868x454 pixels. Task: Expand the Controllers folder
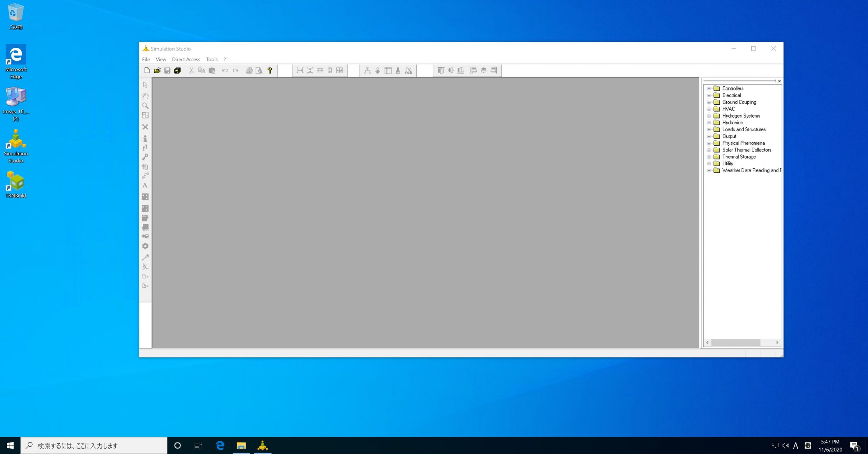(x=709, y=88)
